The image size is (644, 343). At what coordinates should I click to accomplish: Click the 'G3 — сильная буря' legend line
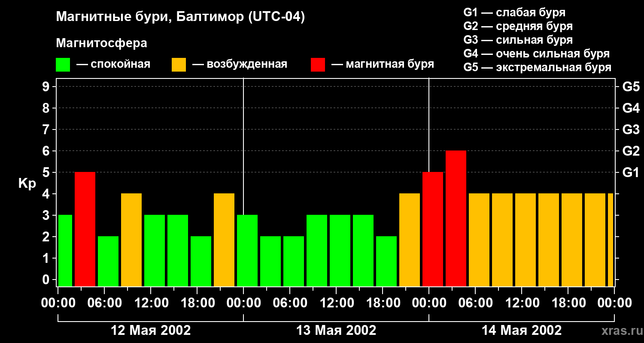[x=518, y=40]
